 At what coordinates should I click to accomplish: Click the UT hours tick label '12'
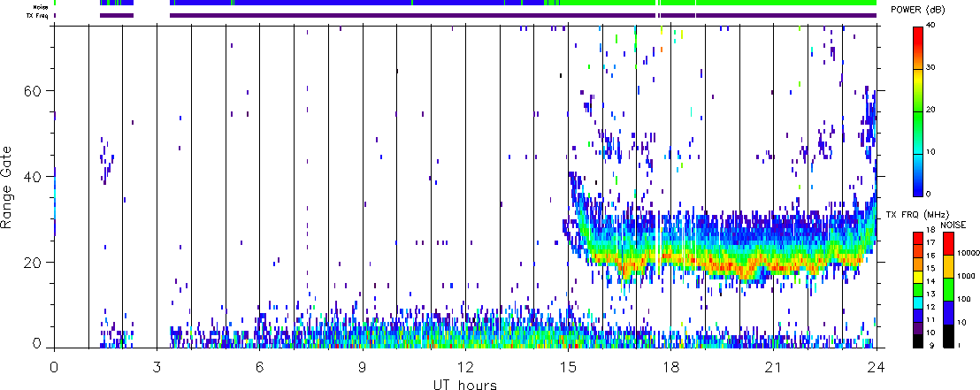(465, 366)
